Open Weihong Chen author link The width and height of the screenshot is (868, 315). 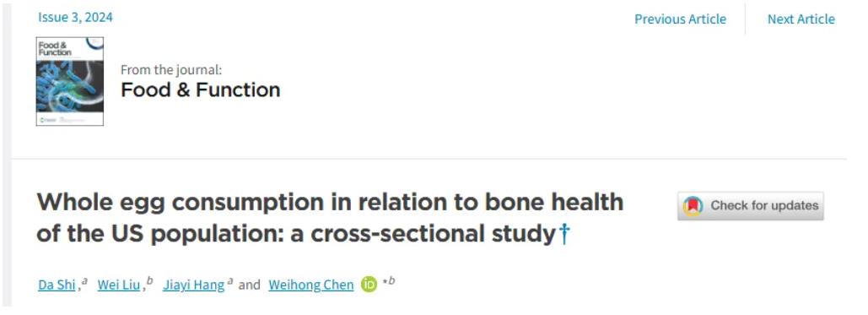[x=311, y=285]
